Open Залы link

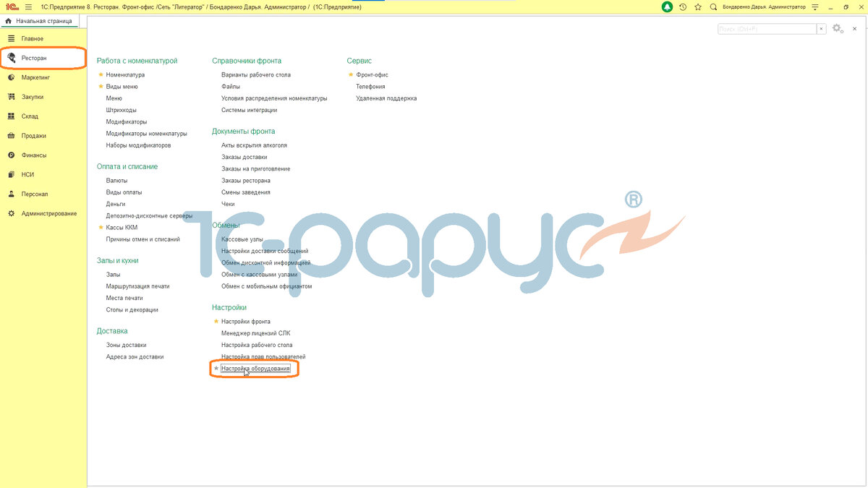113,275
